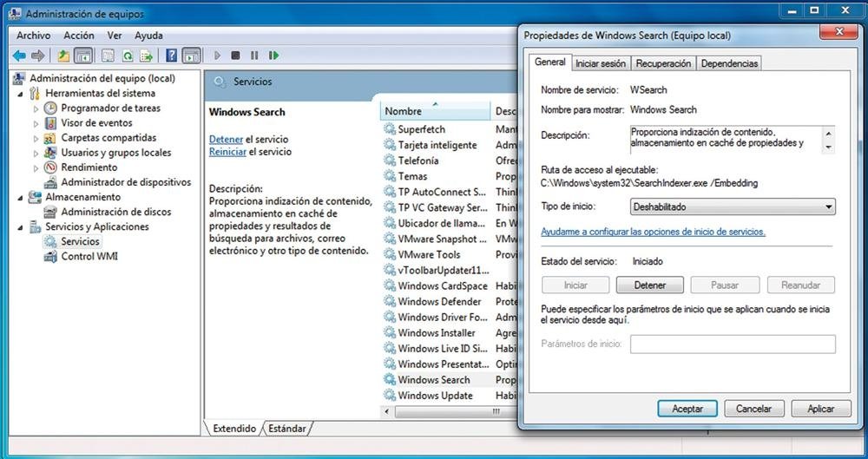868x459 pixels.
Task: Expand the Programador de tareas node arrow
Action: [36, 108]
